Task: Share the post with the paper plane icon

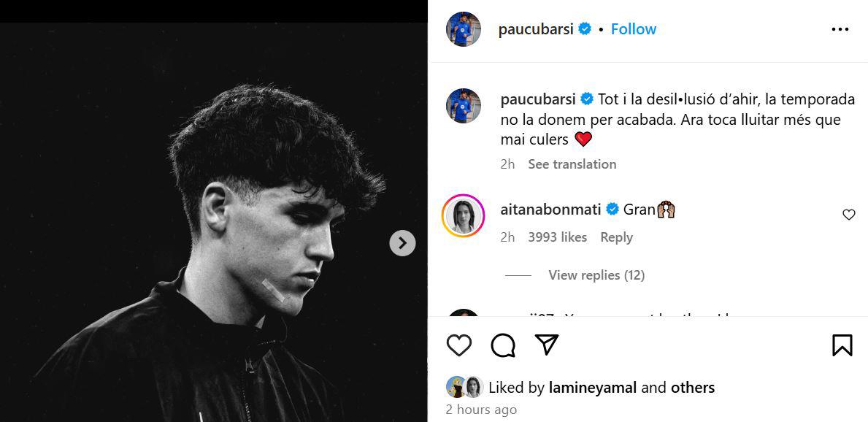Action: tap(547, 345)
